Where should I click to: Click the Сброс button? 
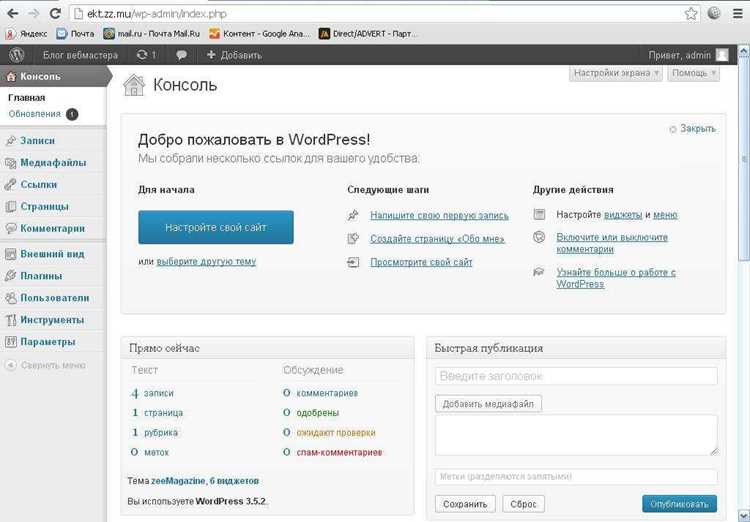[x=523, y=504]
